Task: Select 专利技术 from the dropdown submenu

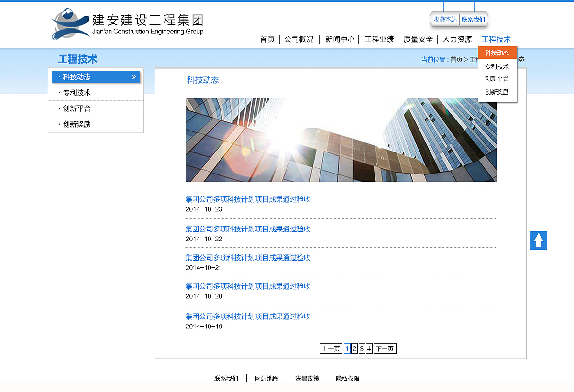Action: pyautogui.click(x=497, y=67)
